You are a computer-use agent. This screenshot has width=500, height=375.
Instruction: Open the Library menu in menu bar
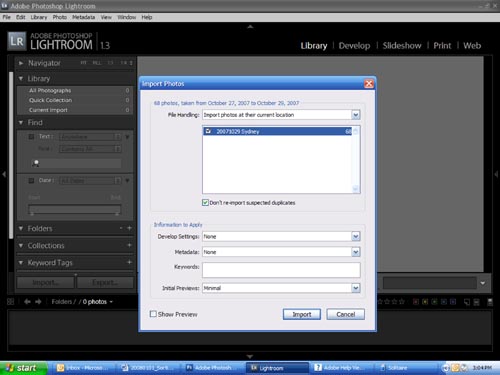point(39,17)
